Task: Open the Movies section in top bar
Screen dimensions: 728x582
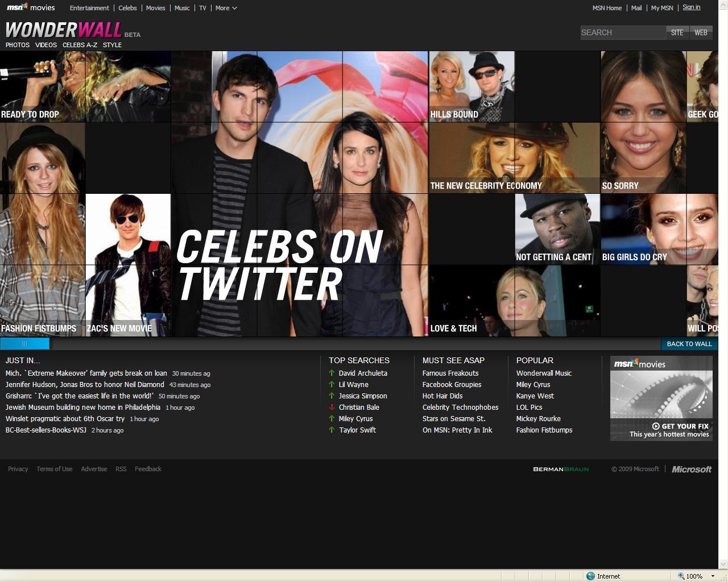Action: click(155, 8)
